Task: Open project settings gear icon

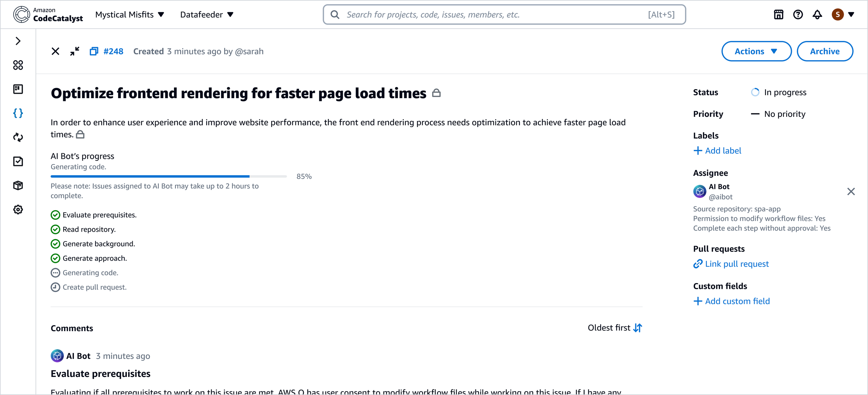Action: coord(18,209)
